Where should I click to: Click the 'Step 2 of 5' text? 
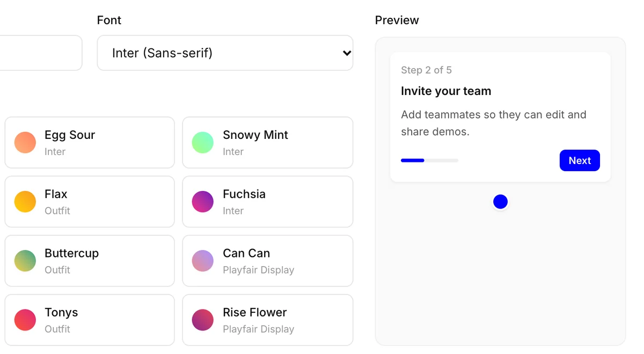click(x=426, y=70)
